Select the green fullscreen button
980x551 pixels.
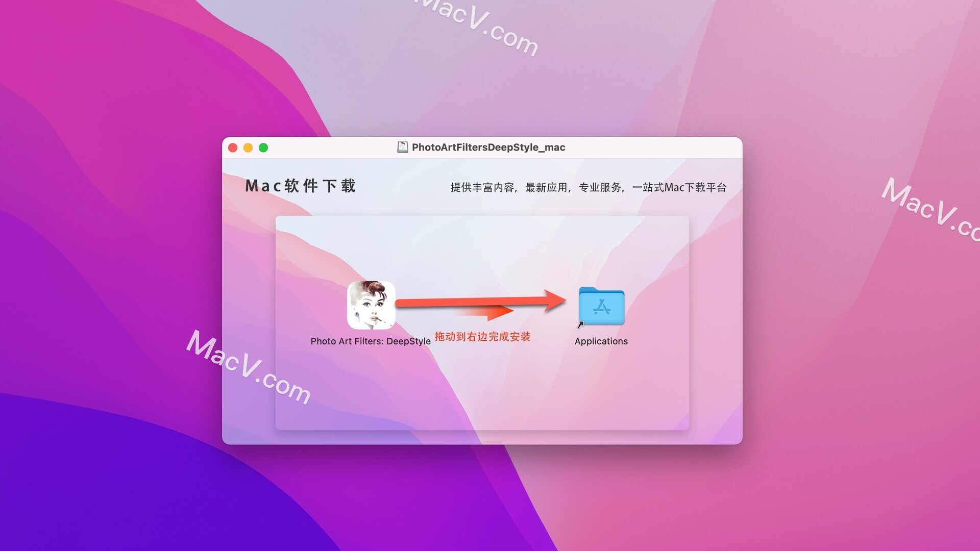pos(264,147)
